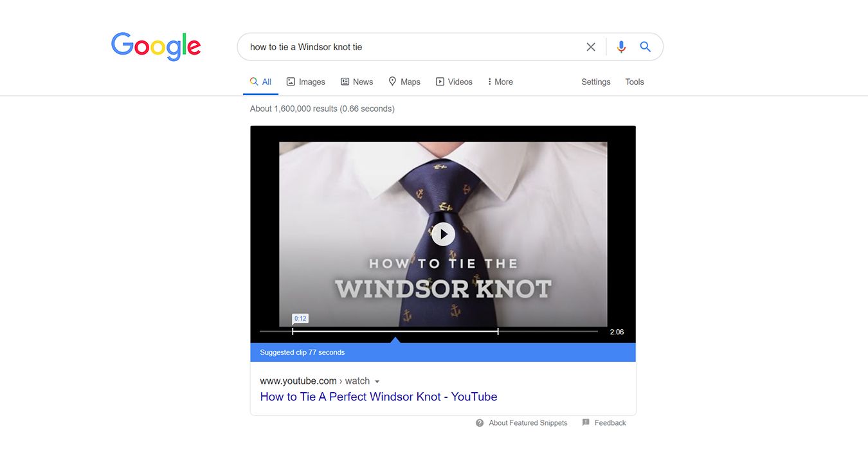Show the Videos results tab
Viewport: 868px width, 450px height.
[x=454, y=82]
